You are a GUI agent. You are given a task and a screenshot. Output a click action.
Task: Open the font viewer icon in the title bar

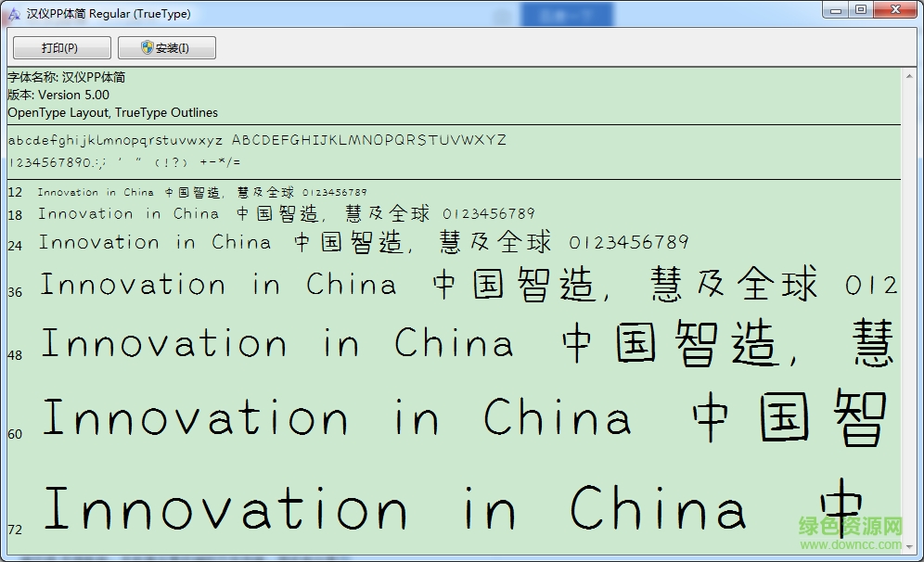coord(13,13)
